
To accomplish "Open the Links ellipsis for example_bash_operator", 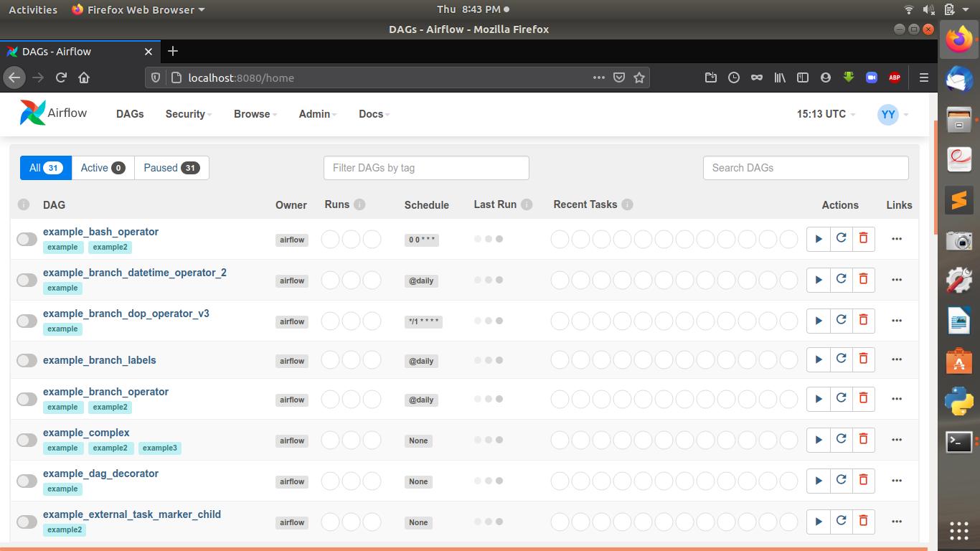I will (896, 238).
